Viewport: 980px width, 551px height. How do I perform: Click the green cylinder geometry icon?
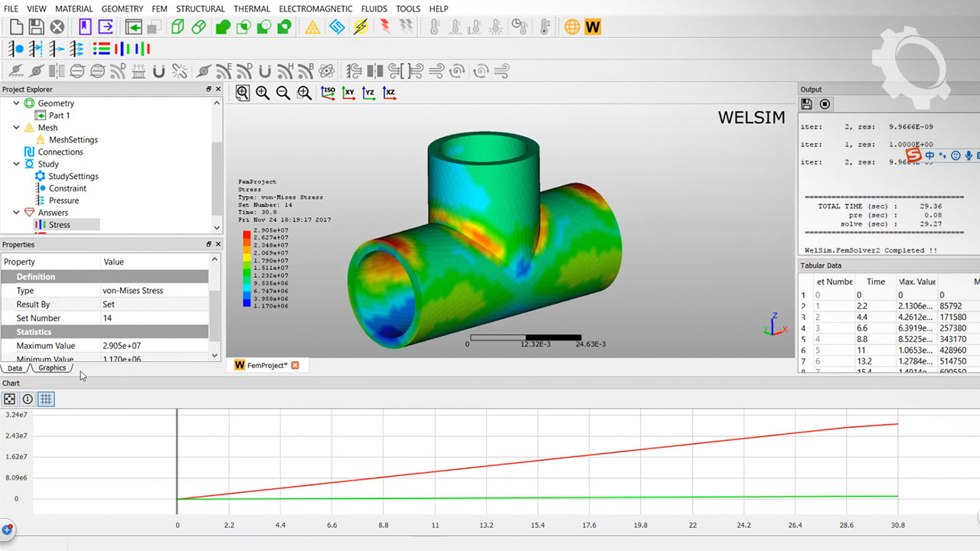199,28
